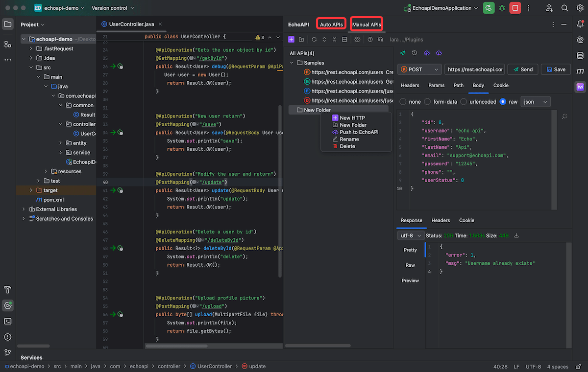Open EchoAPI settings via the gear icon
This screenshot has height=372, width=588.
[357, 39]
